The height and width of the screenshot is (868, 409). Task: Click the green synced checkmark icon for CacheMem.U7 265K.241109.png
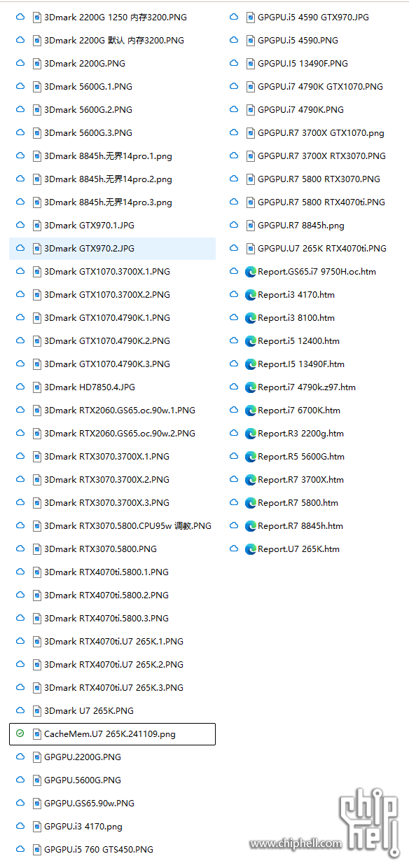tap(20, 734)
